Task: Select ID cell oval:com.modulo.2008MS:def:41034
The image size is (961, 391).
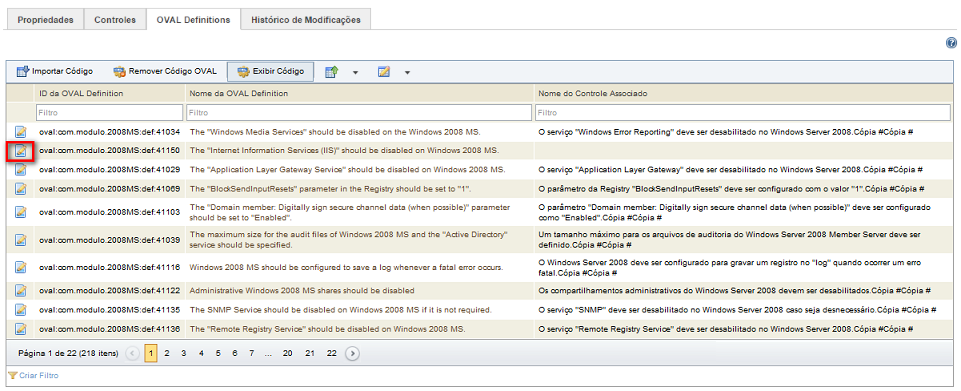Action: tap(109, 132)
